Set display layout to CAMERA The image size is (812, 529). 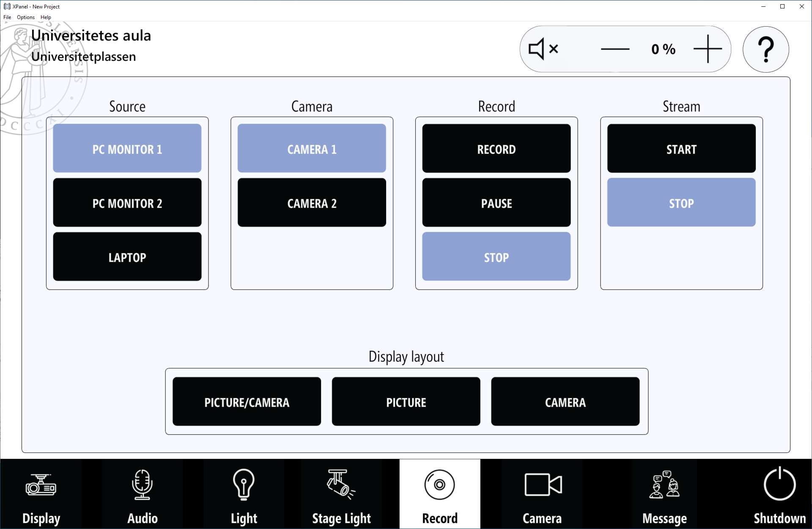click(565, 402)
